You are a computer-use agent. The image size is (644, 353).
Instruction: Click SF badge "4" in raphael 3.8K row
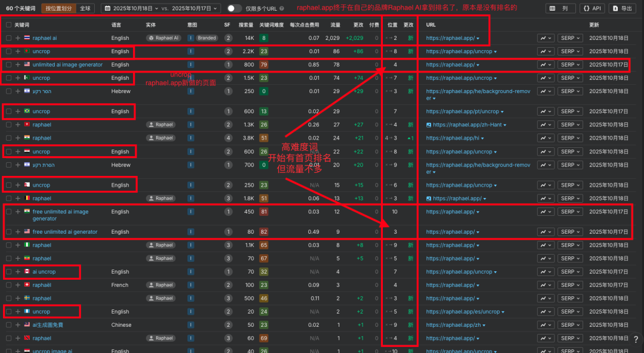click(228, 138)
